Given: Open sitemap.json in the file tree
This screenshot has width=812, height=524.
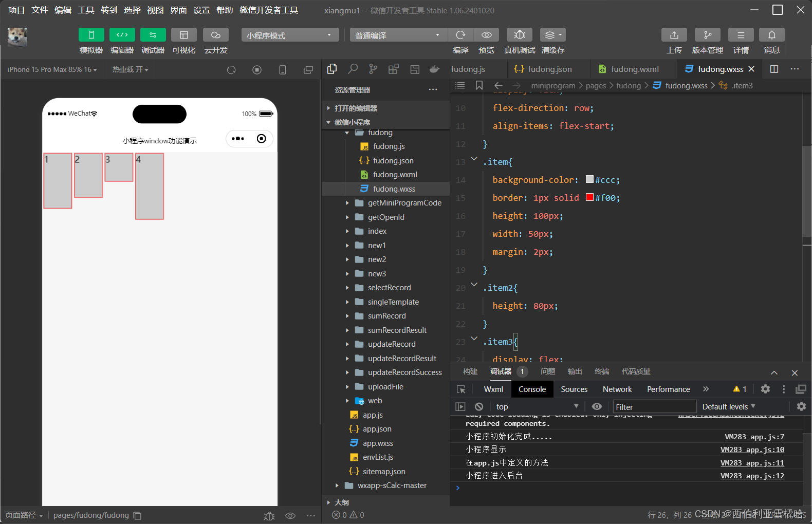Looking at the screenshot, I should click(x=384, y=471).
